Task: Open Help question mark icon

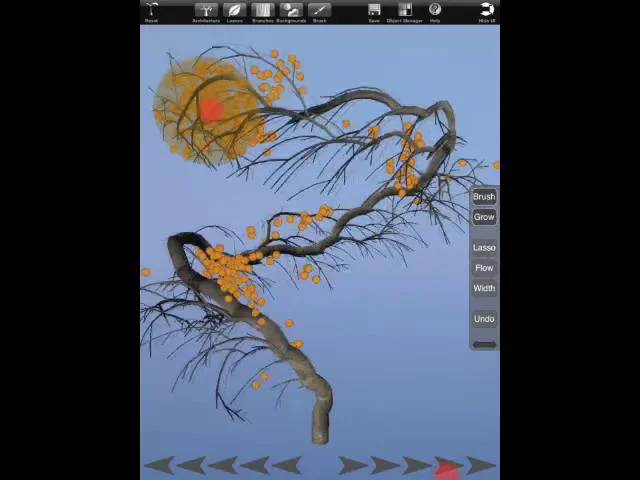Action: click(435, 12)
